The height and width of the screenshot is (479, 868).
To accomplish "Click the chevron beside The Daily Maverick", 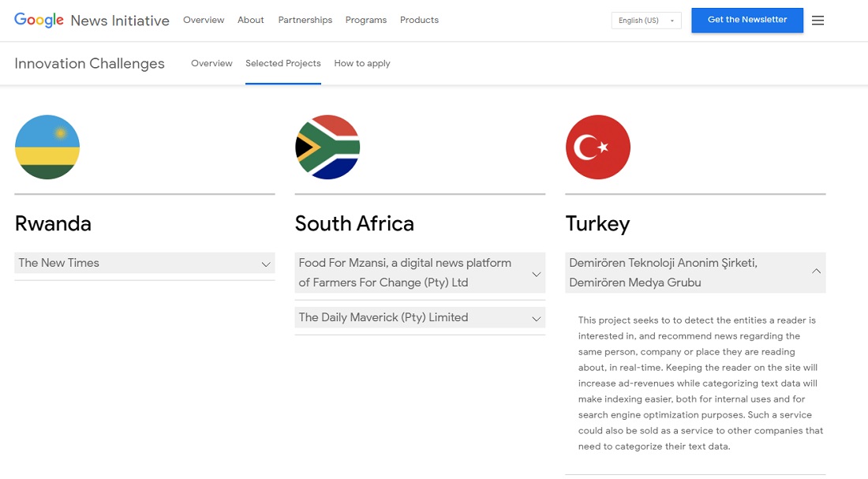I will (x=536, y=318).
